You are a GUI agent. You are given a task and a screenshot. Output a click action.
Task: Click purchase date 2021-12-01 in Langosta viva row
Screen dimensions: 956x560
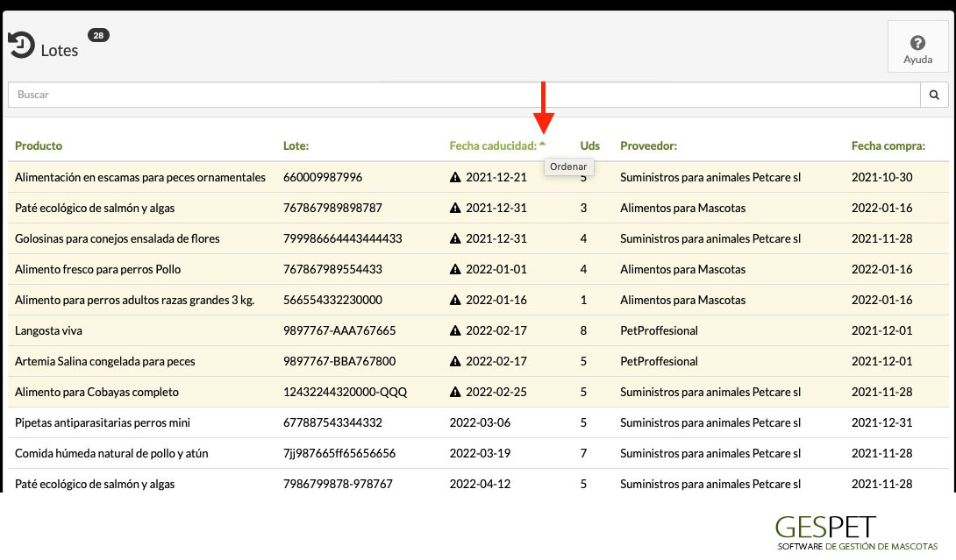click(881, 330)
